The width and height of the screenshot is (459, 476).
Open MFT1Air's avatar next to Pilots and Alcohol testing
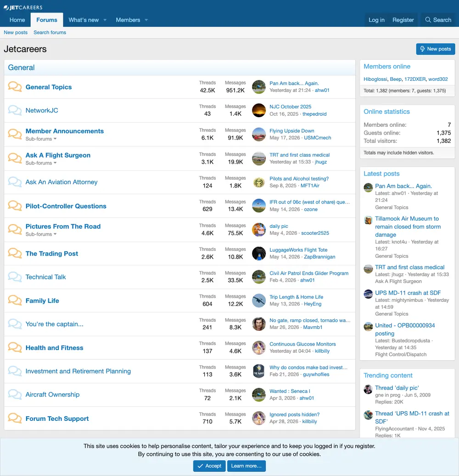(x=259, y=182)
